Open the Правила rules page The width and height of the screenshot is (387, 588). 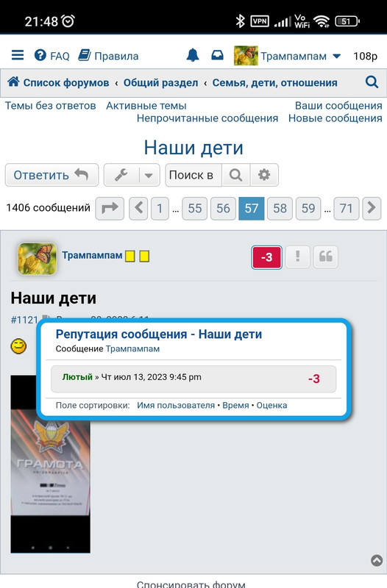pyautogui.click(x=108, y=56)
